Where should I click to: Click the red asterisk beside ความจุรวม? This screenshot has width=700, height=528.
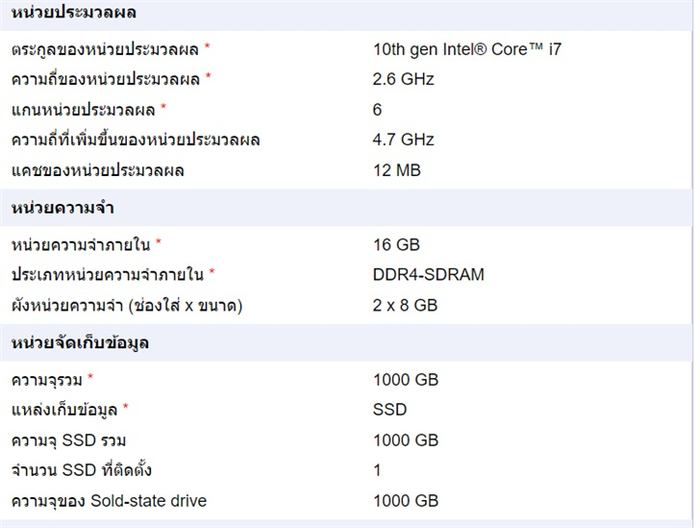coord(90,378)
